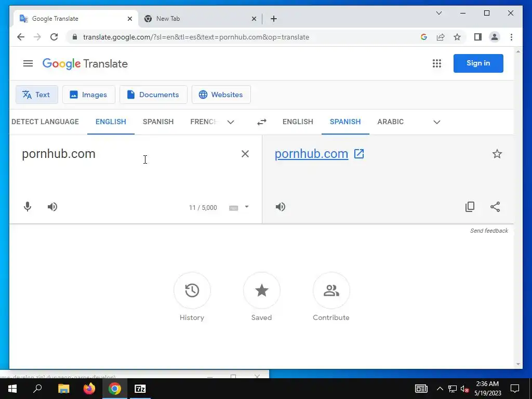The image size is (532, 399).
Task: Open Saved translations
Action: 262,290
